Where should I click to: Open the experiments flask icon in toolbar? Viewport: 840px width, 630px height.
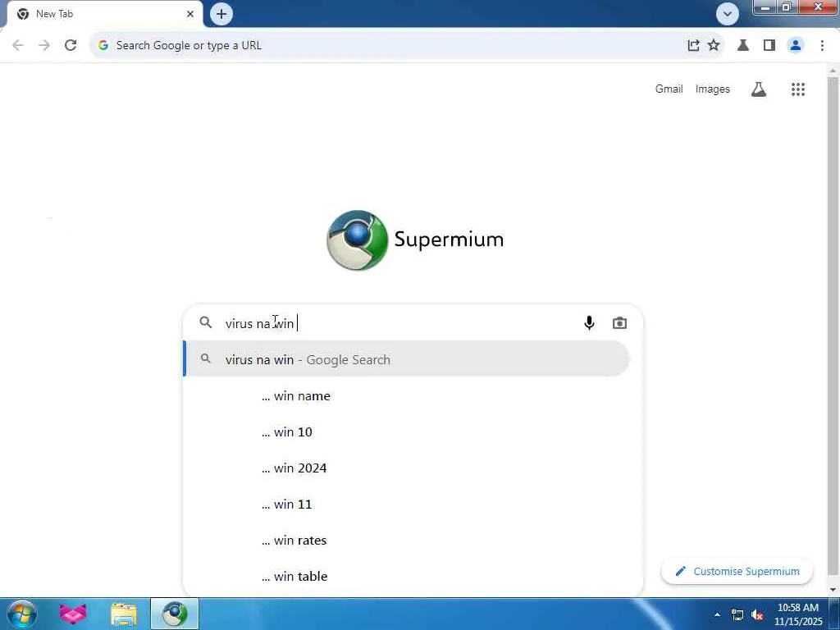[x=743, y=46]
